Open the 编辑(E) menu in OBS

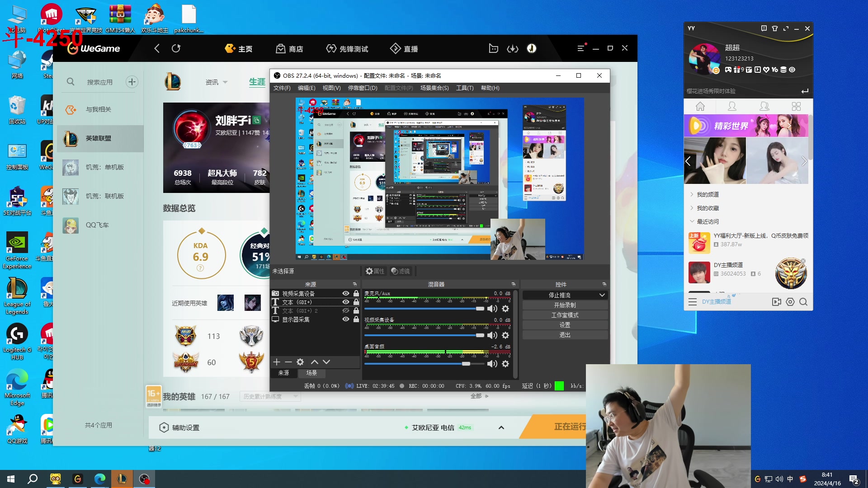(307, 88)
